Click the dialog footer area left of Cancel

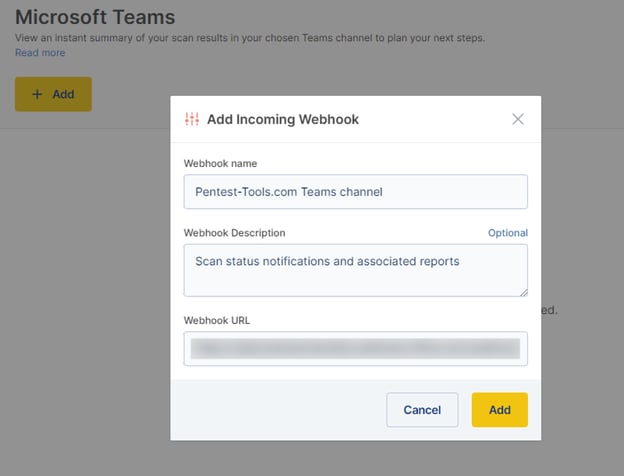280,410
